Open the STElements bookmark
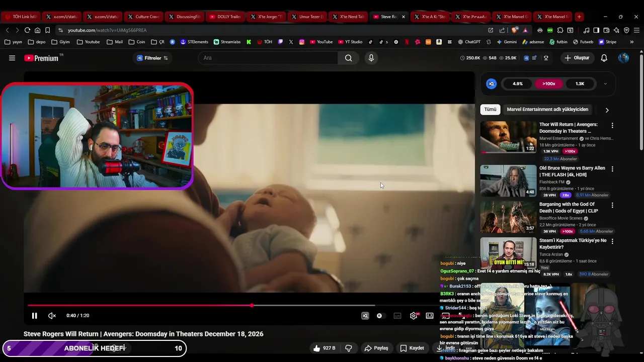644x362 pixels. tap(194, 42)
